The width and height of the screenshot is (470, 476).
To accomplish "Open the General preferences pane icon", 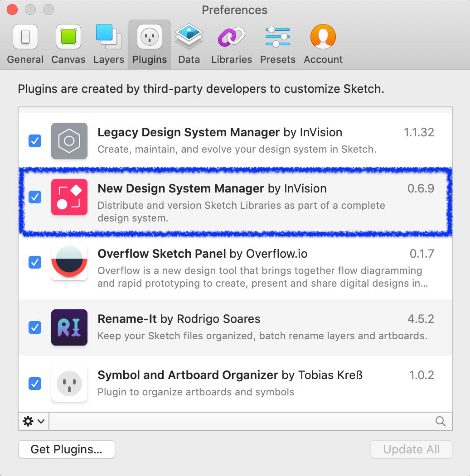I will pos(25,37).
